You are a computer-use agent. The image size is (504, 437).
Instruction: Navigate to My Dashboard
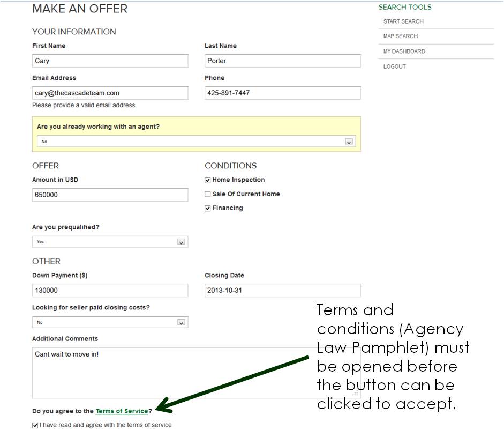(404, 51)
